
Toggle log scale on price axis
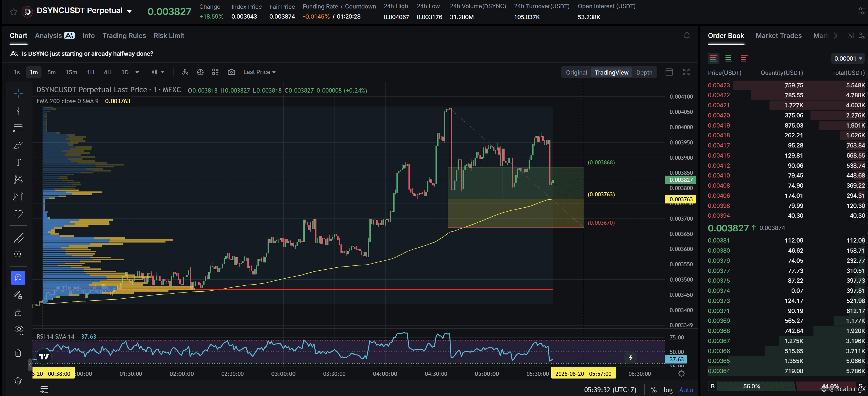pyautogui.click(x=668, y=390)
